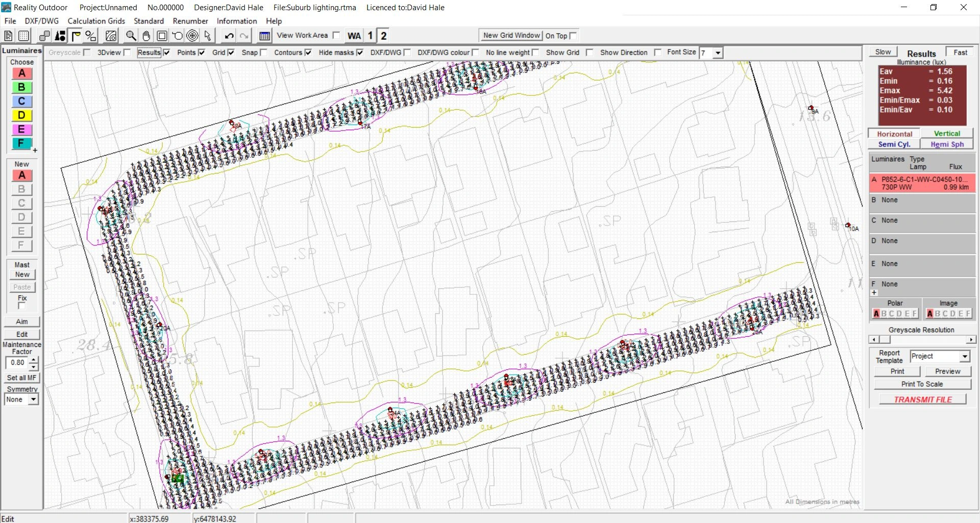Expand the Symmetry dropdown

click(33, 400)
